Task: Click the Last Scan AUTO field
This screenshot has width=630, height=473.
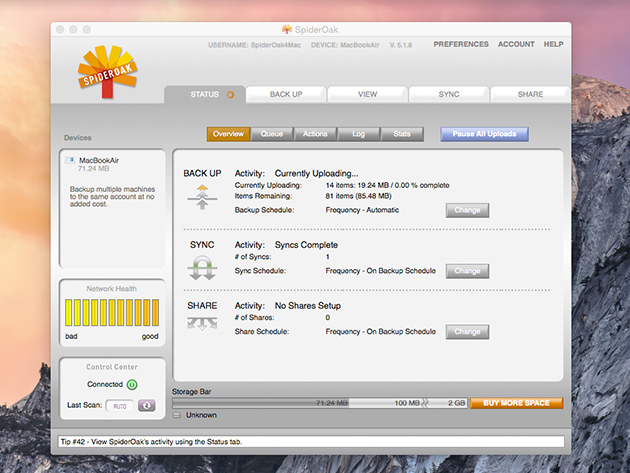Action: click(120, 406)
